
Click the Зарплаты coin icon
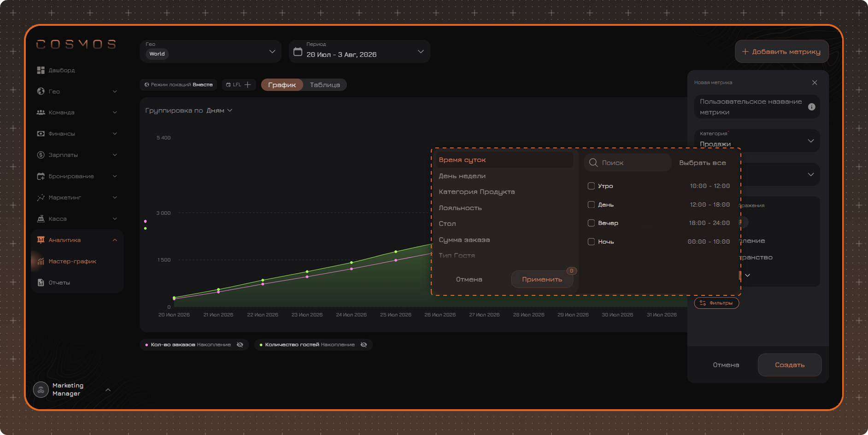(x=41, y=155)
